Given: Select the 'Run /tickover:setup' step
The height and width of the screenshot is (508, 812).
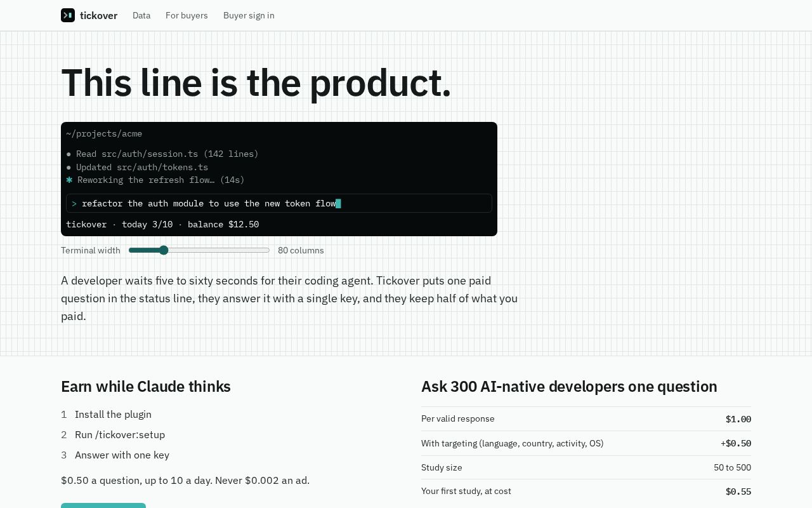Looking at the screenshot, I should [120, 435].
